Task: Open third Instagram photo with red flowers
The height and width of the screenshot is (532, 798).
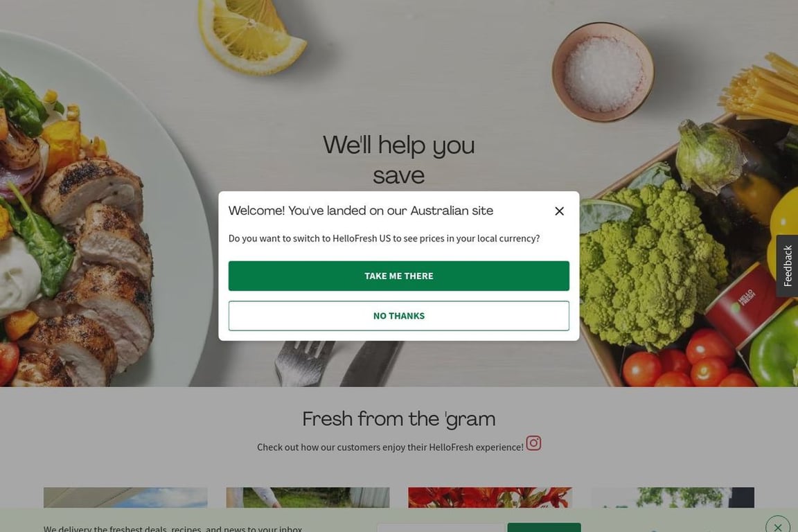Action: click(x=490, y=497)
